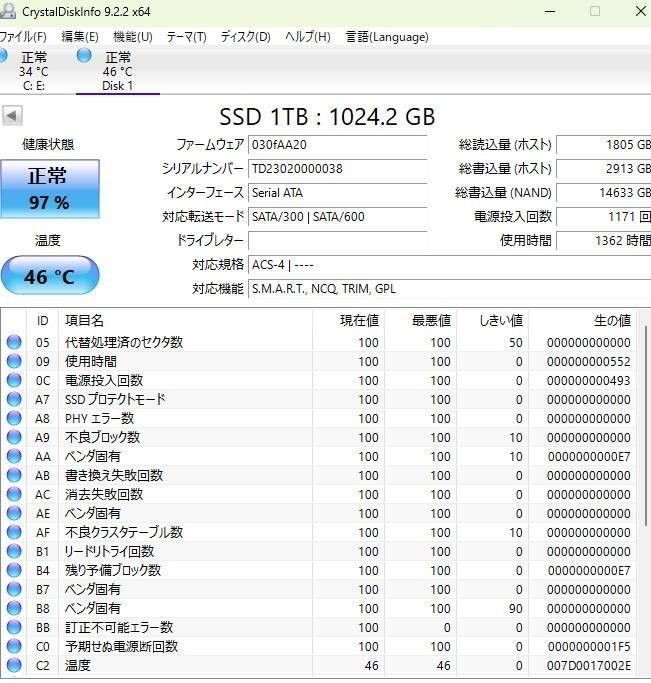Click the 46 °C temperature button
Screen dimensions: 651x683
pyautogui.click(x=50, y=276)
